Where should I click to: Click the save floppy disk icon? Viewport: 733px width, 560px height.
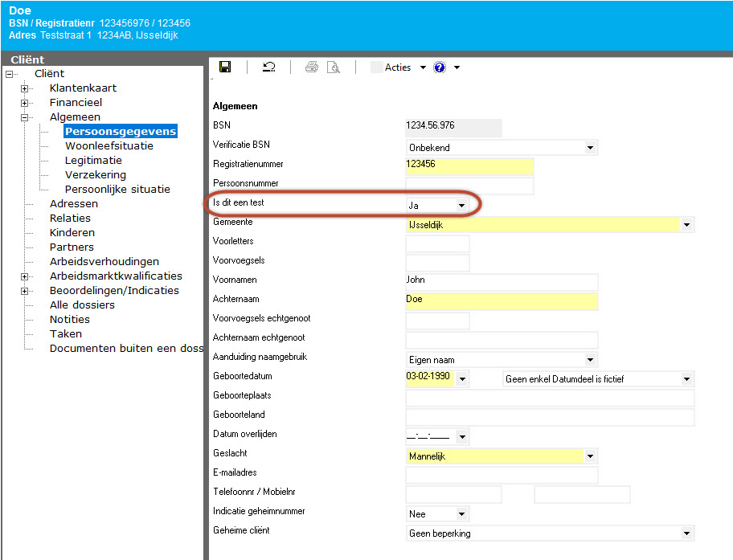click(225, 67)
